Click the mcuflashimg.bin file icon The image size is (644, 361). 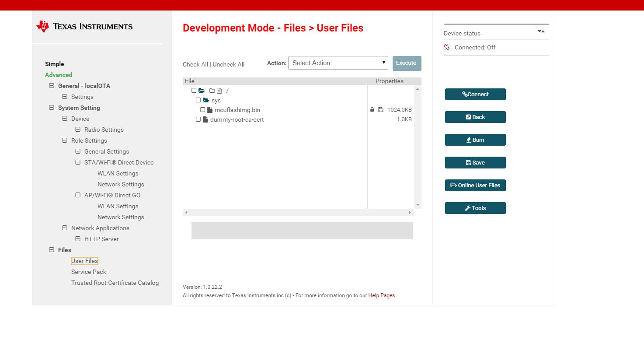pyautogui.click(x=210, y=110)
